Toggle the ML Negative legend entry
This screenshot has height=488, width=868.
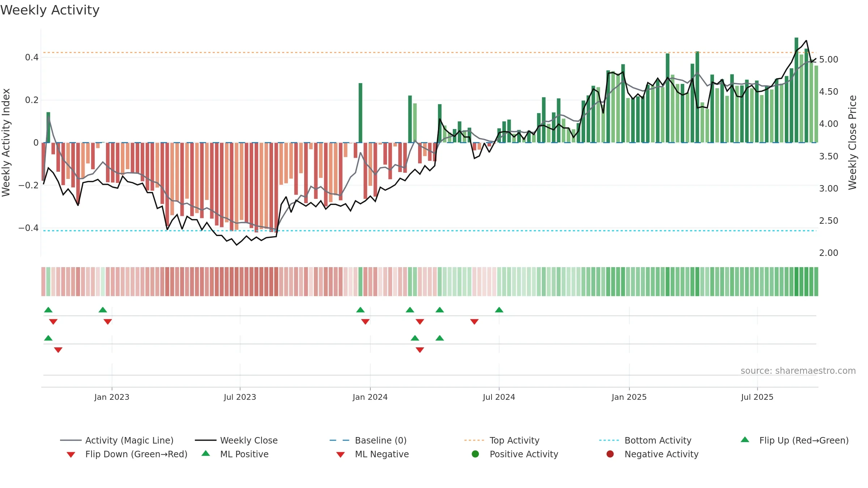(373, 454)
